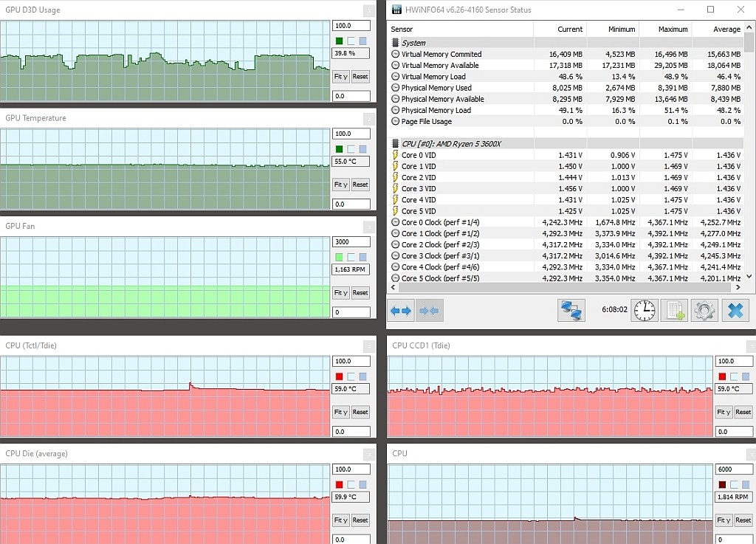This screenshot has width=756, height=544.
Task: Select the Physical Memory Used row
Action: point(566,88)
